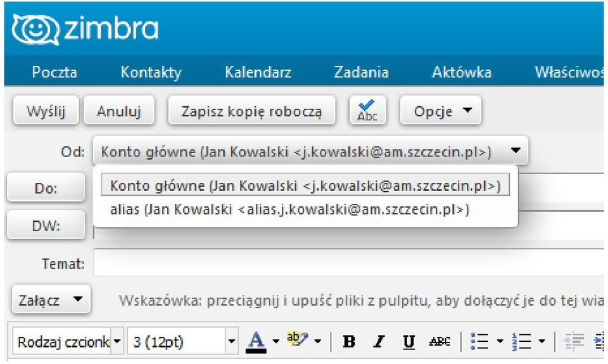Open the Rodzaj czcionki font dropdown
Viewport: 608px width, 364px height.
(x=68, y=341)
